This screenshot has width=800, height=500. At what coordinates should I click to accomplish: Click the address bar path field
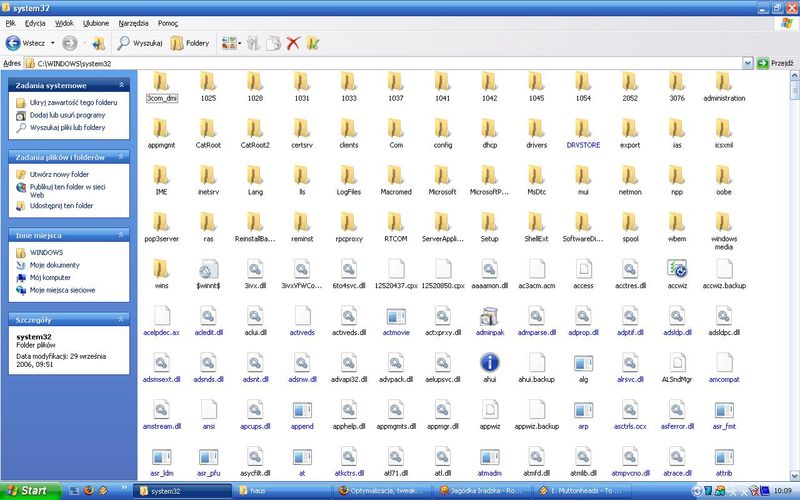[x=384, y=63]
